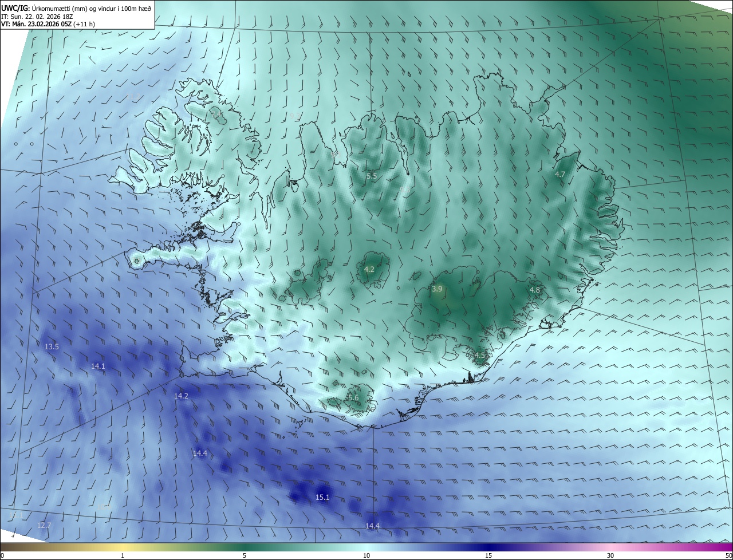Click the 15.1 precipitation value label
The width and height of the screenshot is (733, 560).
[x=322, y=497]
